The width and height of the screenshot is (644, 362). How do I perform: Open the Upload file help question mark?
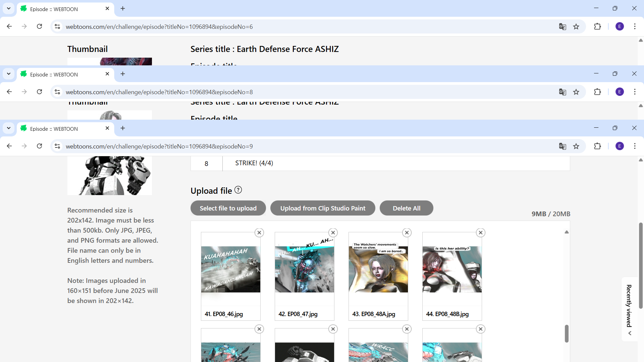tap(238, 190)
